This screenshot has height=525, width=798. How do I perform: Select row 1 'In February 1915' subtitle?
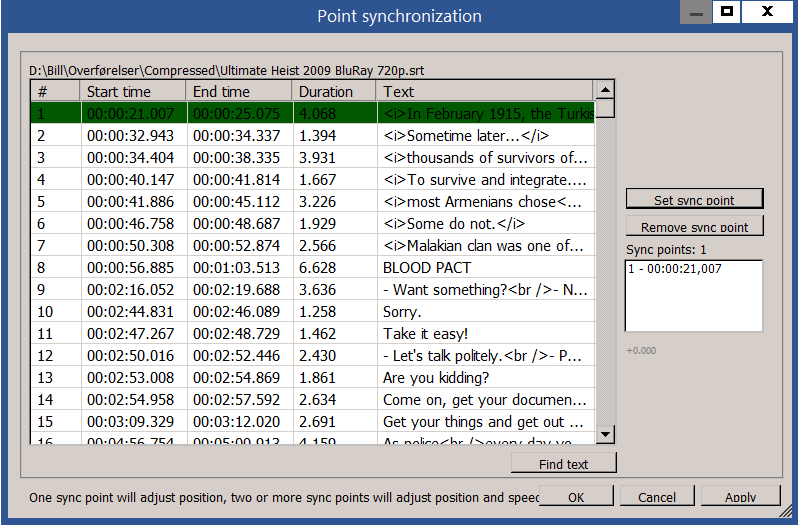tap(312, 113)
